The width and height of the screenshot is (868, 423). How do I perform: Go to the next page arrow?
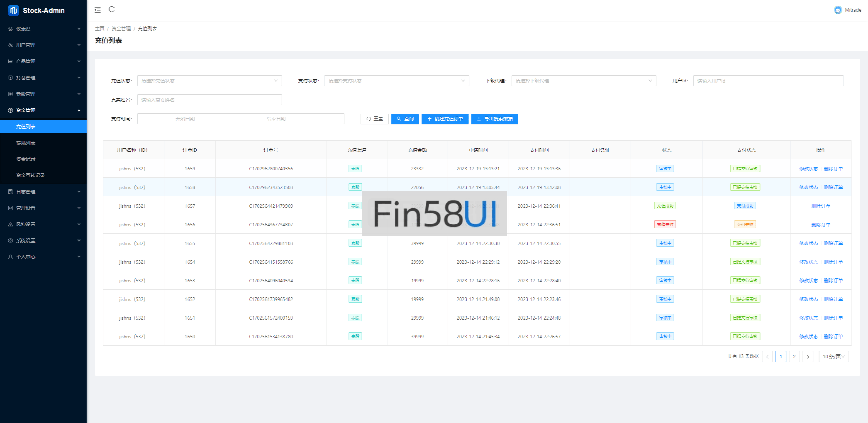click(x=808, y=357)
